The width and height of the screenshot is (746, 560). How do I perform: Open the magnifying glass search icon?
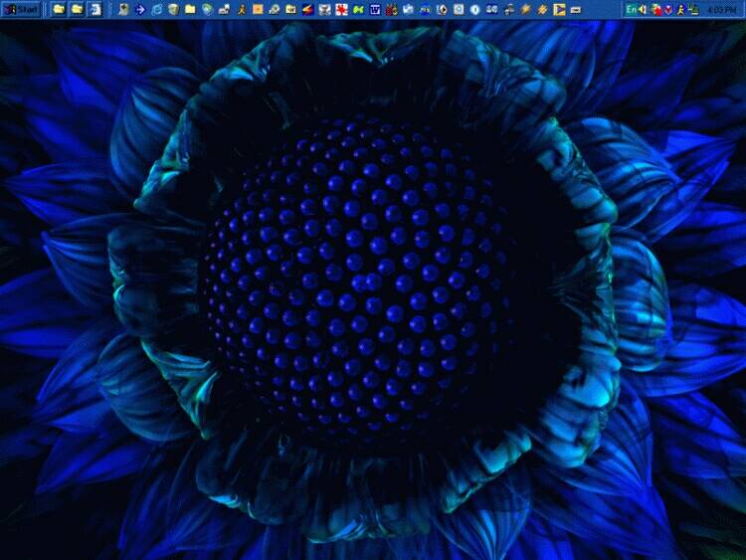point(274,9)
